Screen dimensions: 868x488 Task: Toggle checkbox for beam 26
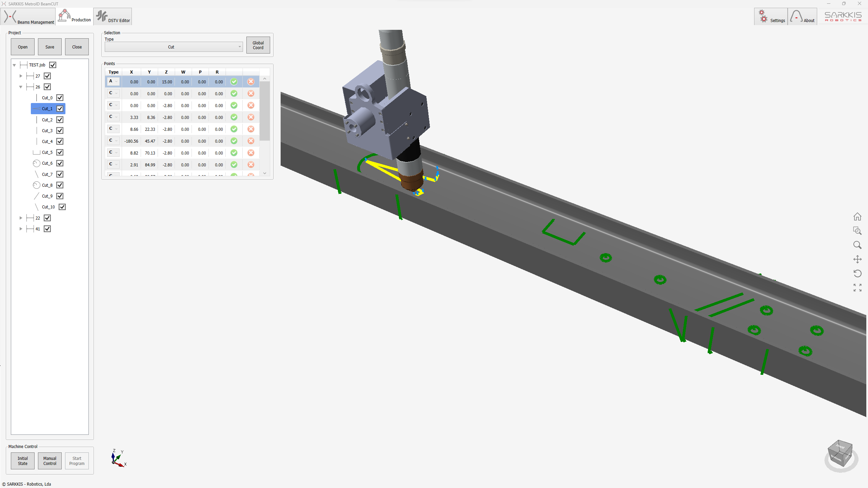click(x=47, y=87)
